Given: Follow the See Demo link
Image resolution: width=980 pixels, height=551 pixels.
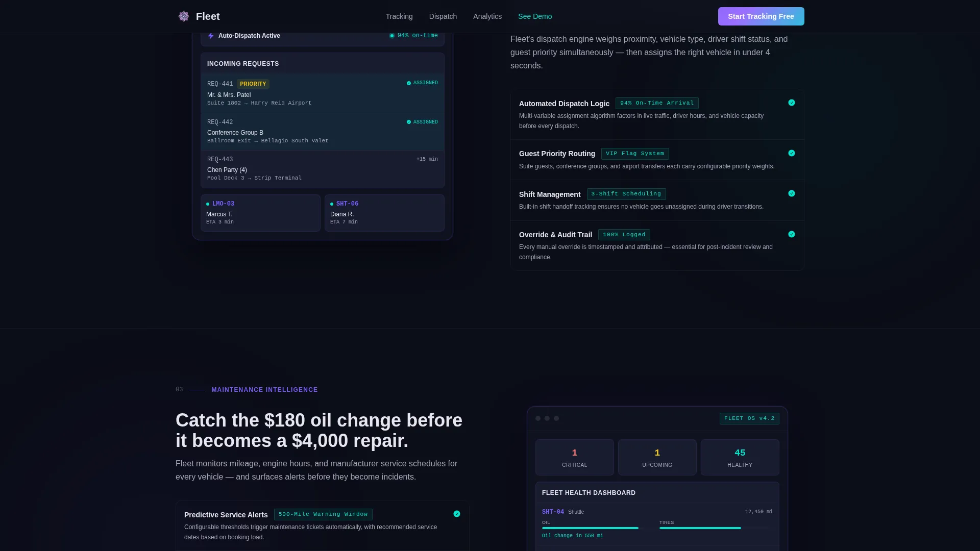Looking at the screenshot, I should tap(535, 16).
